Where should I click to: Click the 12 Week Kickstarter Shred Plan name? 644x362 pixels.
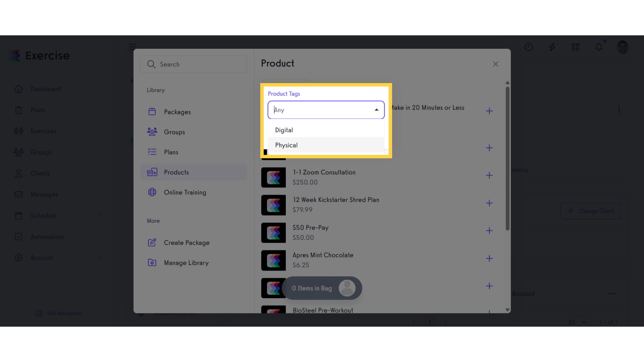point(336,200)
